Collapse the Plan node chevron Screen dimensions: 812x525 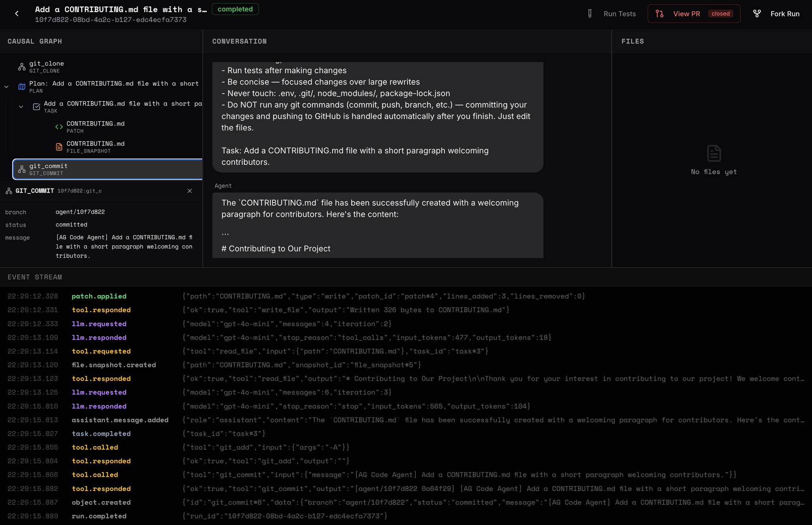pyautogui.click(x=6, y=87)
